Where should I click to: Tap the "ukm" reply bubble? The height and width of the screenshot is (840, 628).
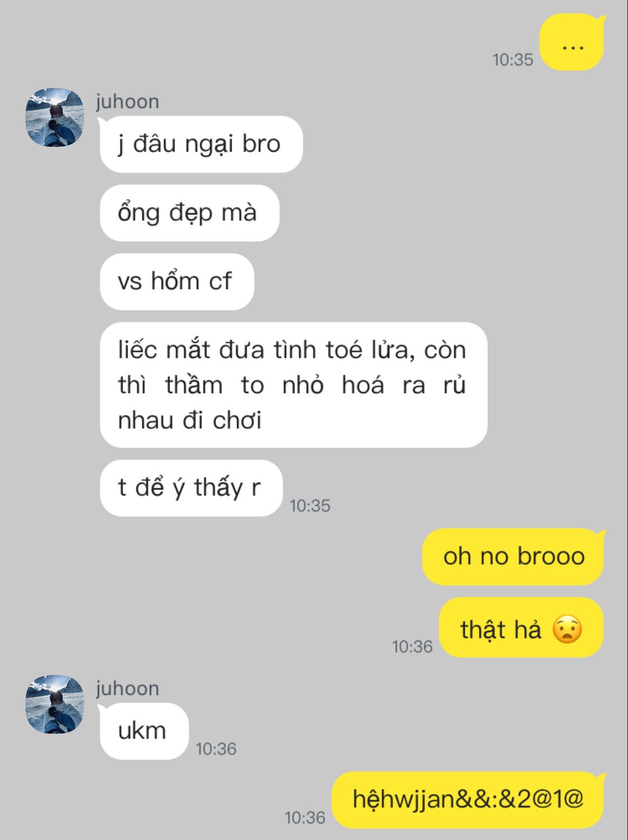pyautogui.click(x=144, y=731)
